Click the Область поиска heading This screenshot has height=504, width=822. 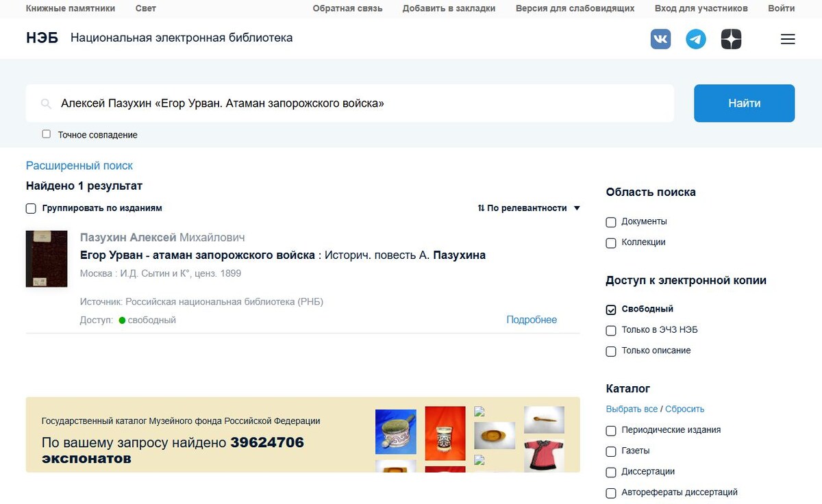pos(651,192)
